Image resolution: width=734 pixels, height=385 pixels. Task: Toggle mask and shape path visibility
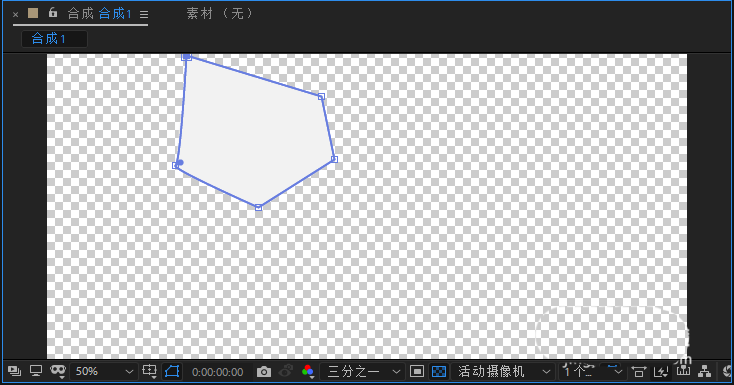(x=172, y=372)
